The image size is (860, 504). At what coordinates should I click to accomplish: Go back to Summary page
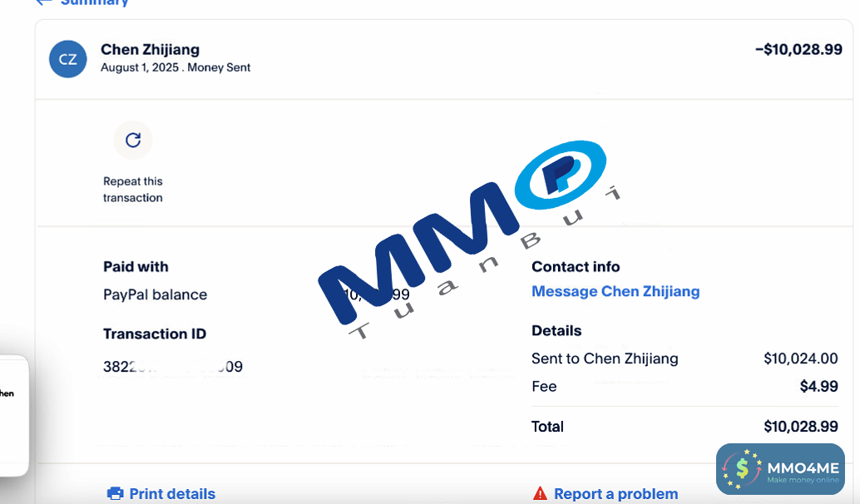click(x=94, y=2)
